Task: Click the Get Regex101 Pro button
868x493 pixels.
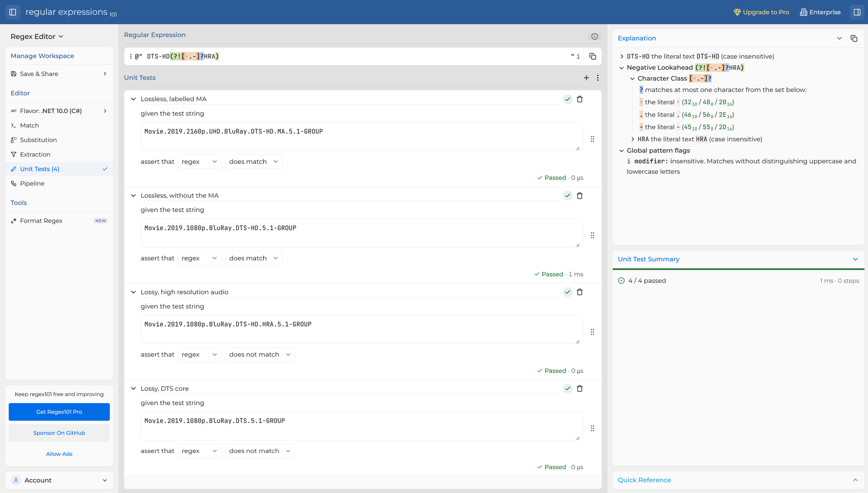Action: tap(59, 412)
